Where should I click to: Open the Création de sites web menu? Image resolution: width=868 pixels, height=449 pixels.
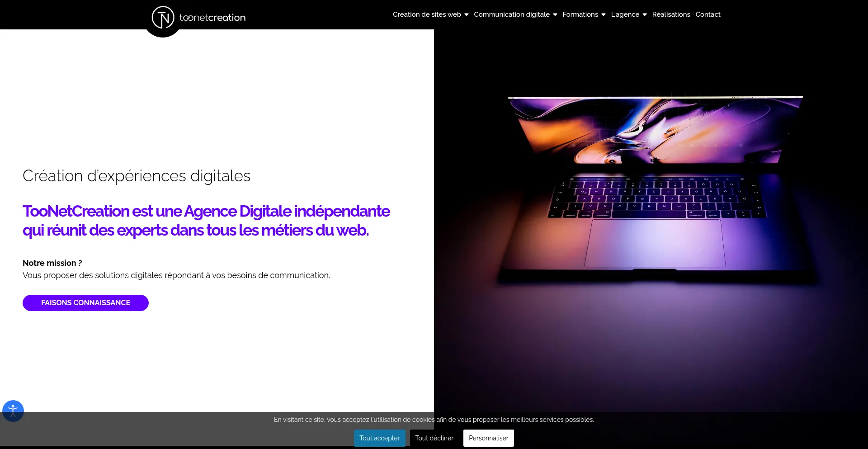[x=427, y=14]
